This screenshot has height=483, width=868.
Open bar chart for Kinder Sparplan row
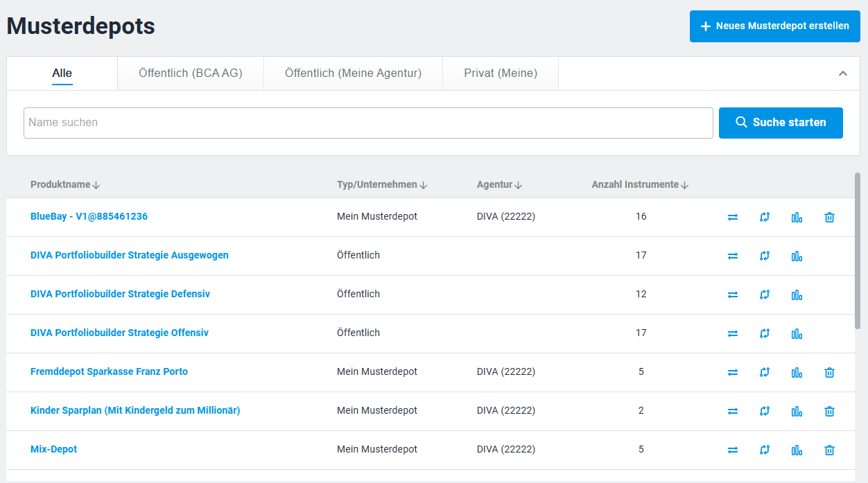pyautogui.click(x=797, y=411)
